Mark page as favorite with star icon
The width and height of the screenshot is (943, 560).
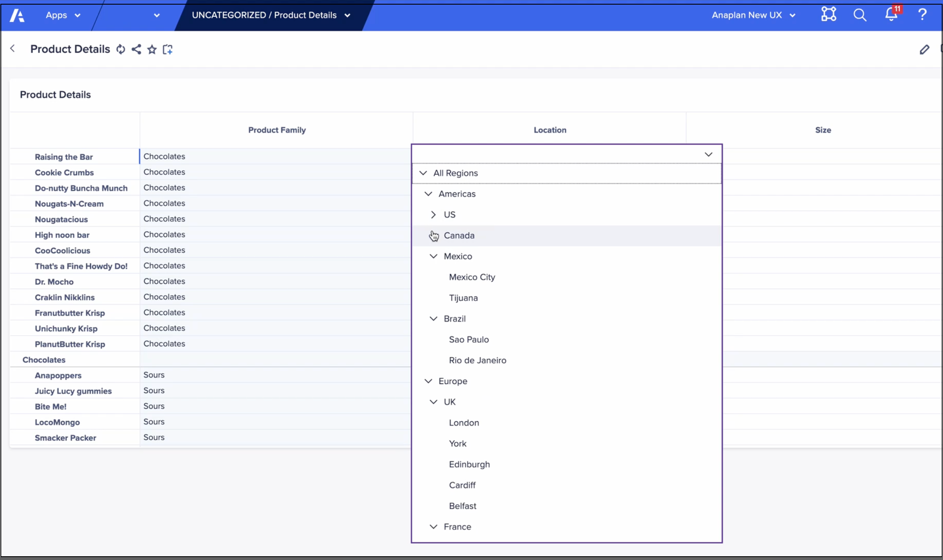(152, 49)
